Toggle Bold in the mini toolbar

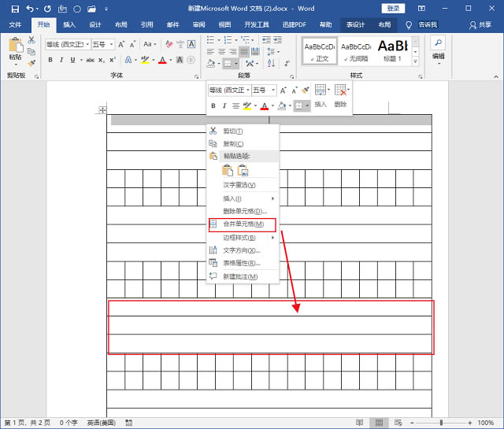click(213, 105)
